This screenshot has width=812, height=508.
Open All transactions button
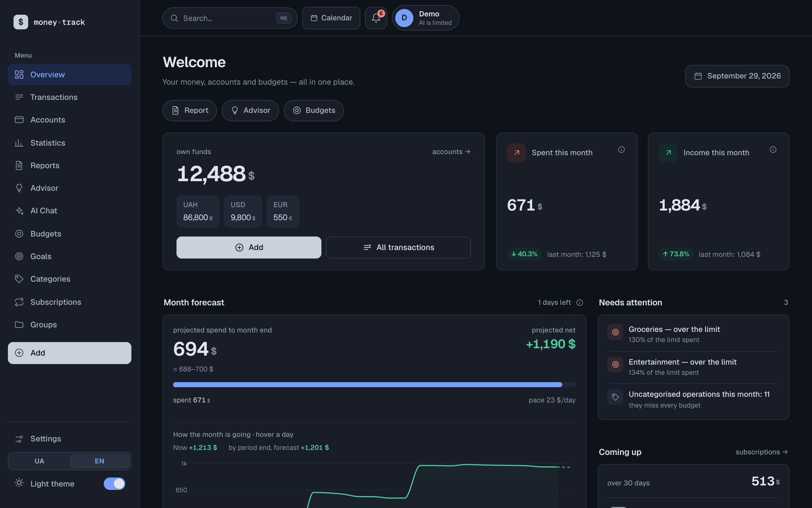(x=398, y=248)
